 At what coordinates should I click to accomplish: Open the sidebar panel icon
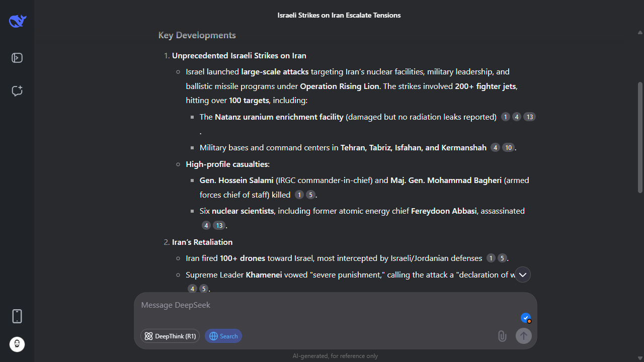point(17,58)
